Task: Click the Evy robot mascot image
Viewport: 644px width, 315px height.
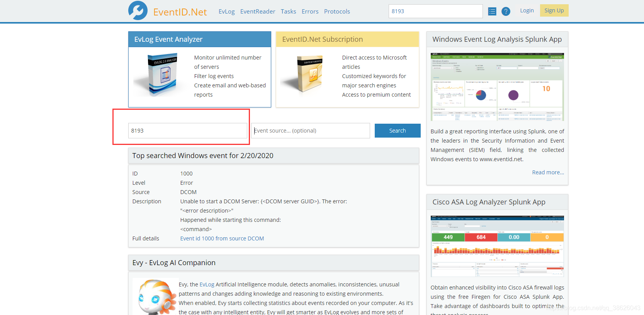Action: (155, 297)
